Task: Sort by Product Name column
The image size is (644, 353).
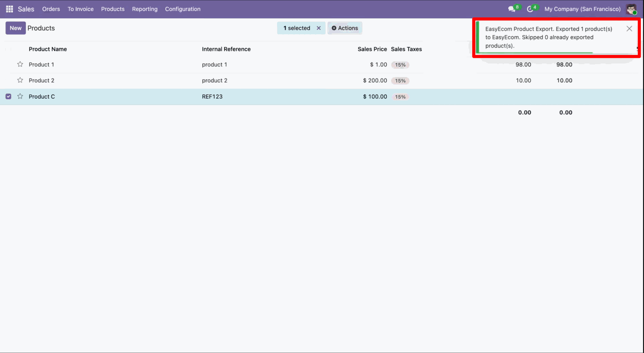Action: [x=48, y=49]
